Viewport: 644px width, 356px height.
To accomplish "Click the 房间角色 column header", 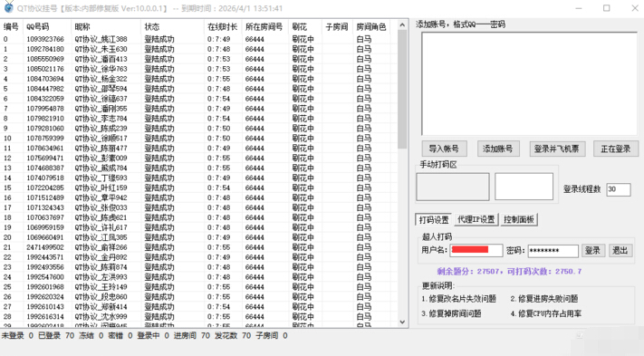I will coord(371,27).
